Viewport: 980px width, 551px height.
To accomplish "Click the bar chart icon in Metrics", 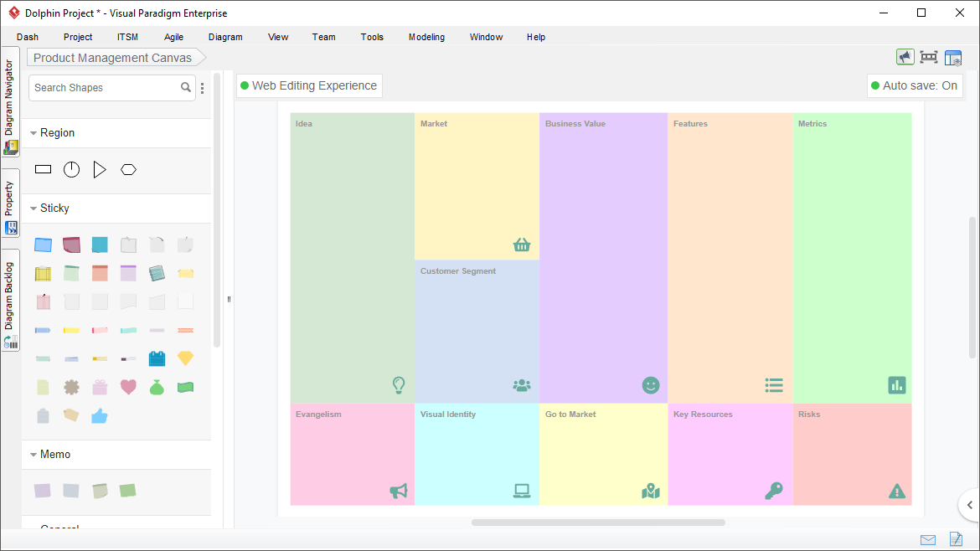I will click(897, 385).
